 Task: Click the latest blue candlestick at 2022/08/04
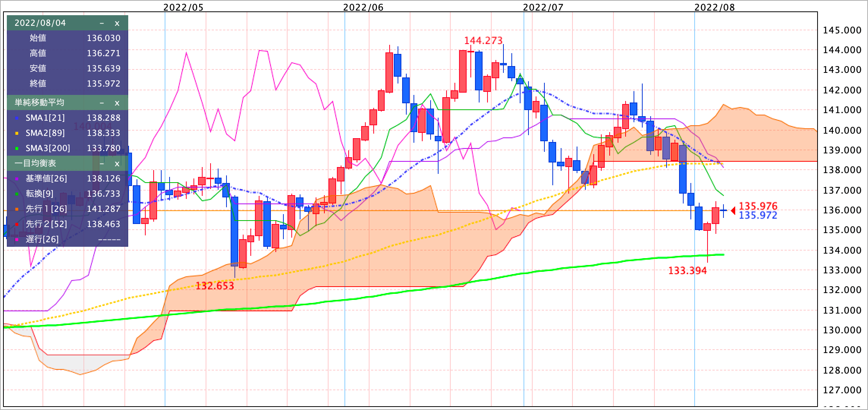[723, 210]
